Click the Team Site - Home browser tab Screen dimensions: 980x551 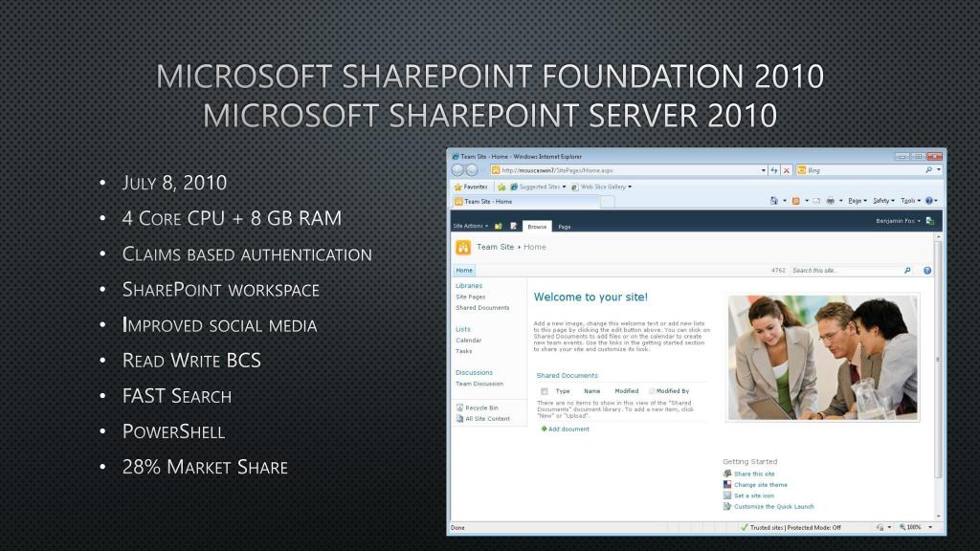525,201
